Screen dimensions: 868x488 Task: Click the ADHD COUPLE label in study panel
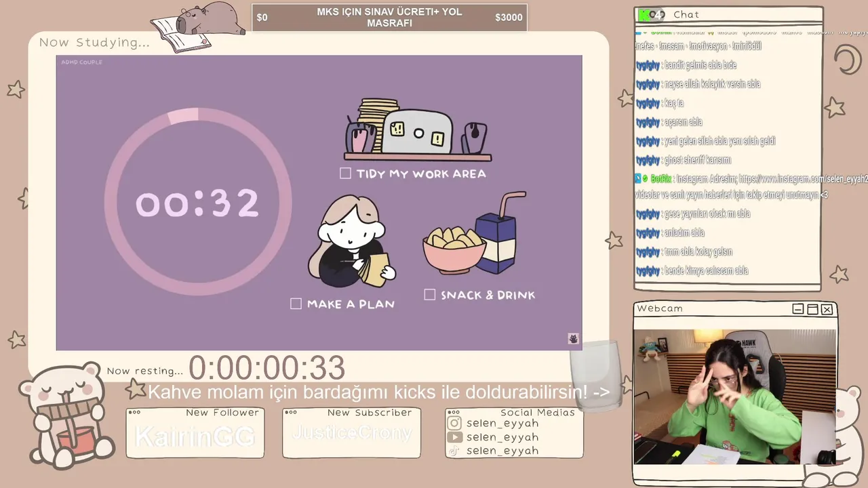tap(81, 62)
